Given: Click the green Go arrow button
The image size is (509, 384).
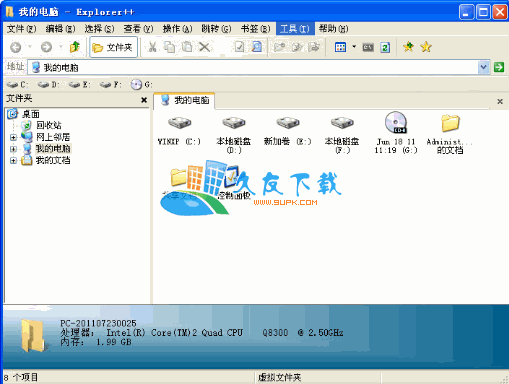Looking at the screenshot, I should tap(499, 67).
